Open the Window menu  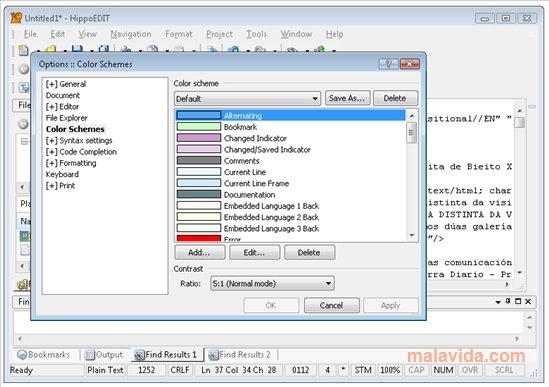point(296,34)
